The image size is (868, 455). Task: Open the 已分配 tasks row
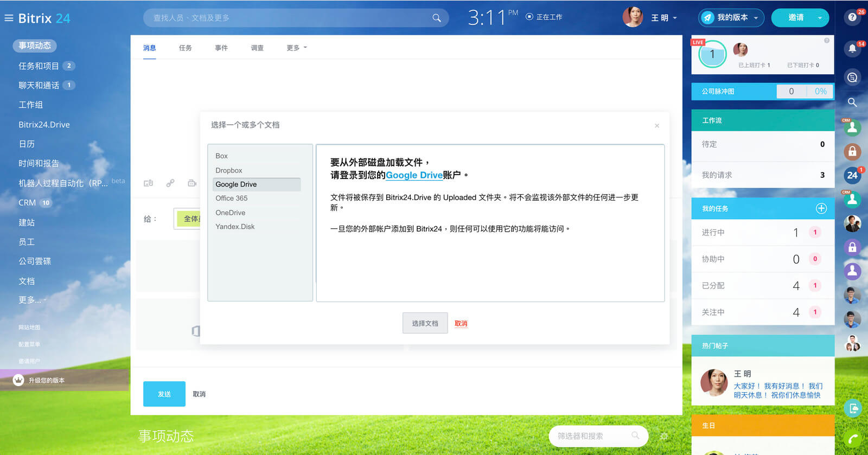763,285
